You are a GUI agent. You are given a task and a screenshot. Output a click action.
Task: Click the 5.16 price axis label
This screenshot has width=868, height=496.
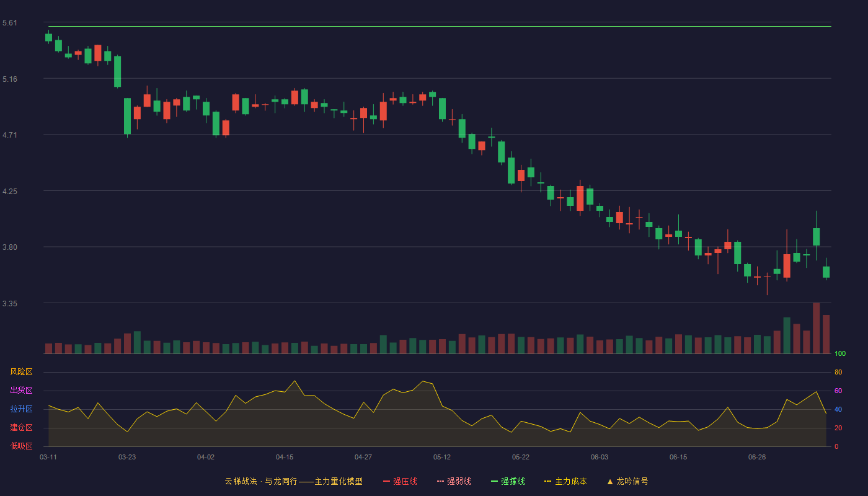tap(10, 79)
